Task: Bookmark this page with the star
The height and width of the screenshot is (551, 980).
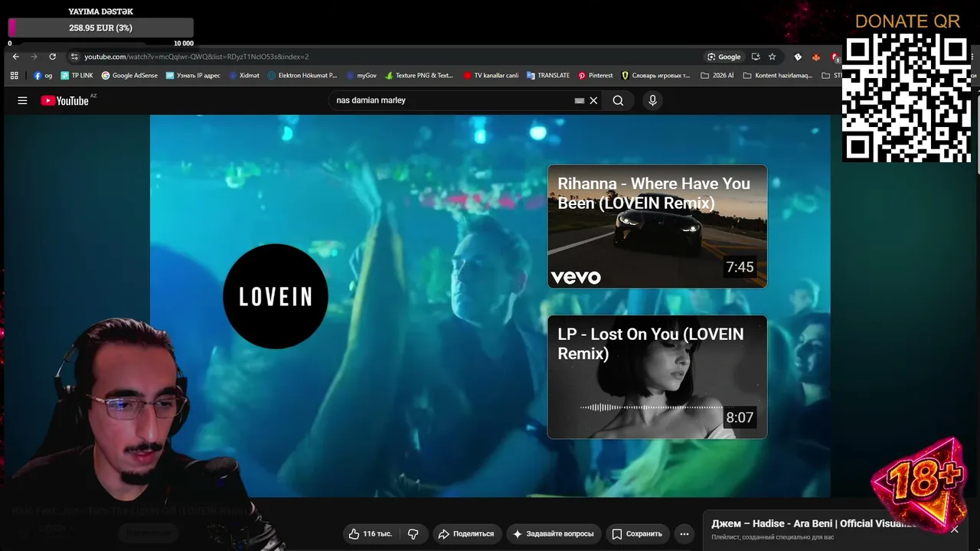Action: click(773, 57)
